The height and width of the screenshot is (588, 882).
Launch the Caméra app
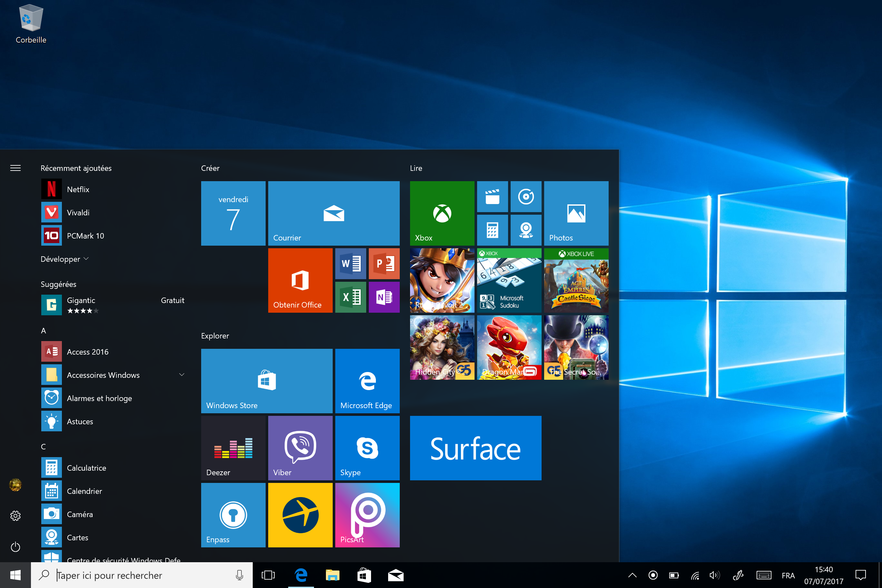point(113,514)
